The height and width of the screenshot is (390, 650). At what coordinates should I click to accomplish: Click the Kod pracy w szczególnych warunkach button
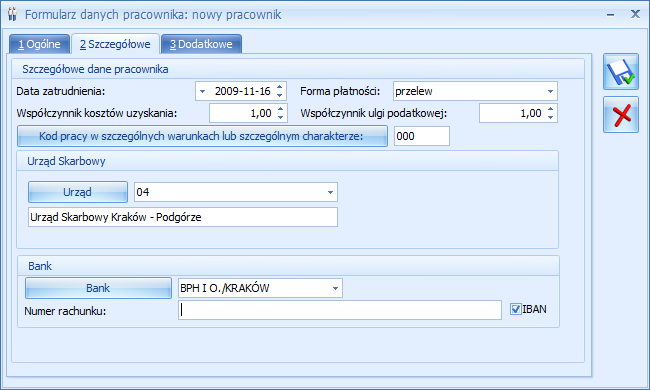click(x=202, y=136)
